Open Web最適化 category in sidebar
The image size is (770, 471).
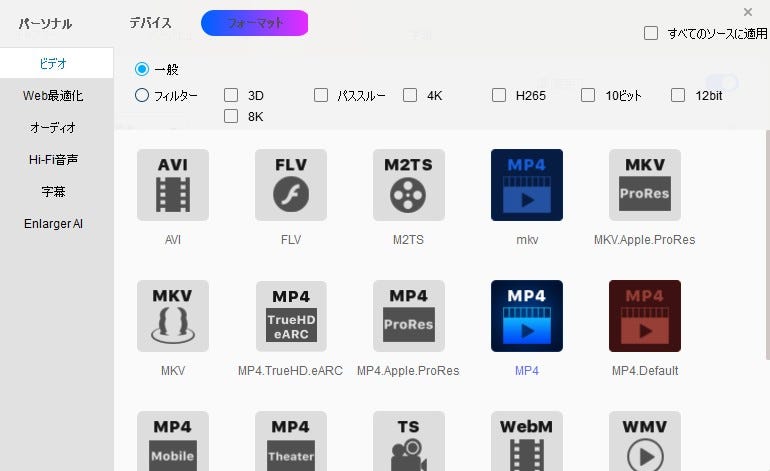pos(53,95)
